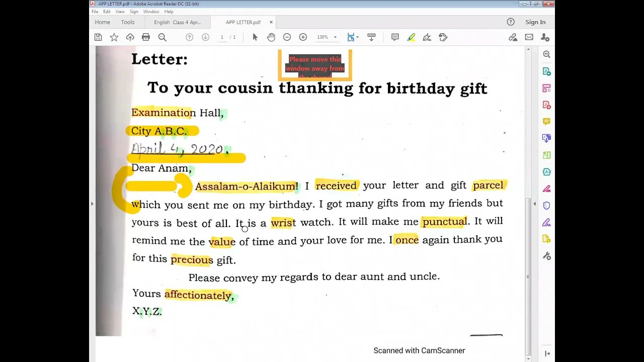Select the yellow Highlight text tool
Screen dimensions: 644x362
[x=411, y=37]
